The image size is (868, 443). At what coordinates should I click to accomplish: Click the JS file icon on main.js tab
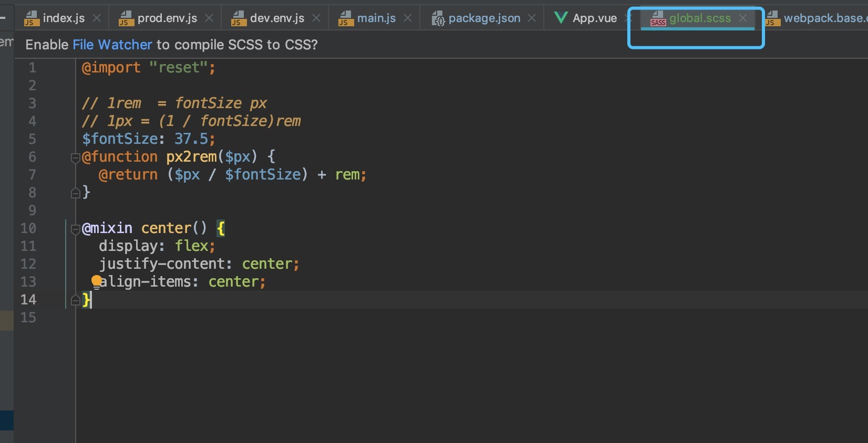pyautogui.click(x=346, y=18)
